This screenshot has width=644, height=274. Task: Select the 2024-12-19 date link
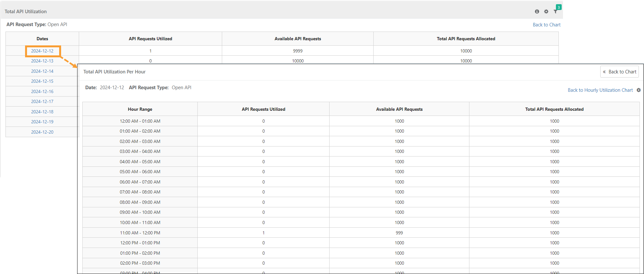click(x=42, y=122)
